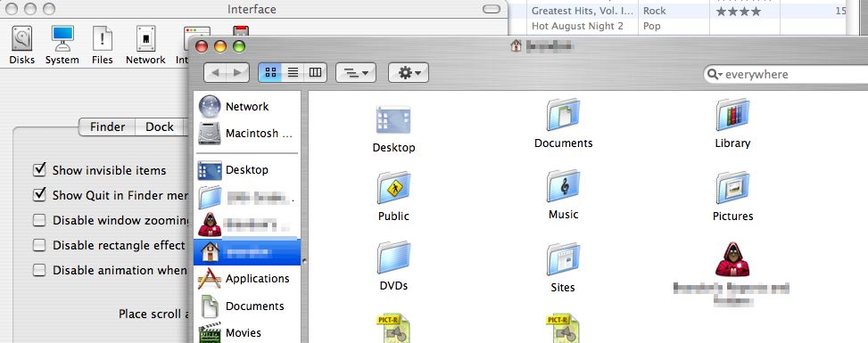Screen dimensions: 868x343
Task: Open the Files pane icon
Action: [x=103, y=38]
